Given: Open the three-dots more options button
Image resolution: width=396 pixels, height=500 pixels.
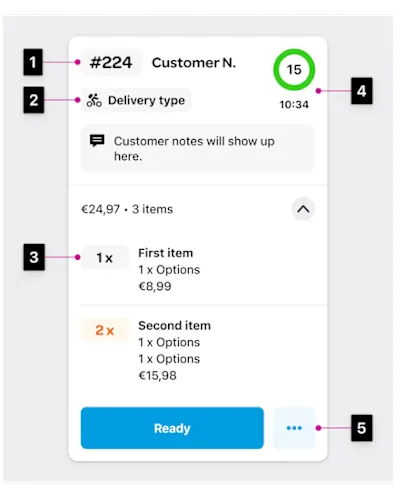Looking at the screenshot, I should (294, 428).
